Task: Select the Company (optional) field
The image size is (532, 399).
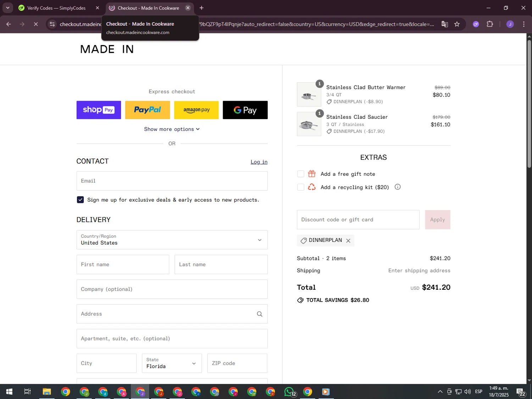Action: point(172,289)
